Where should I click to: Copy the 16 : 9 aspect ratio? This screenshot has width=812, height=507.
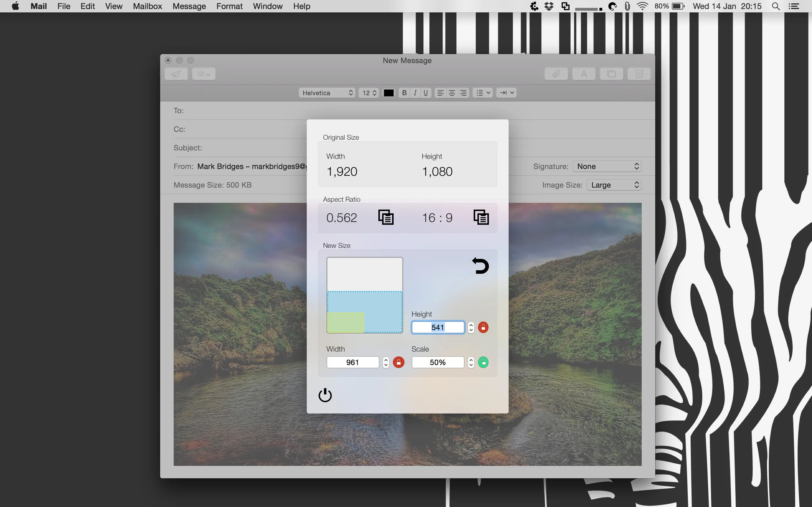tap(481, 217)
